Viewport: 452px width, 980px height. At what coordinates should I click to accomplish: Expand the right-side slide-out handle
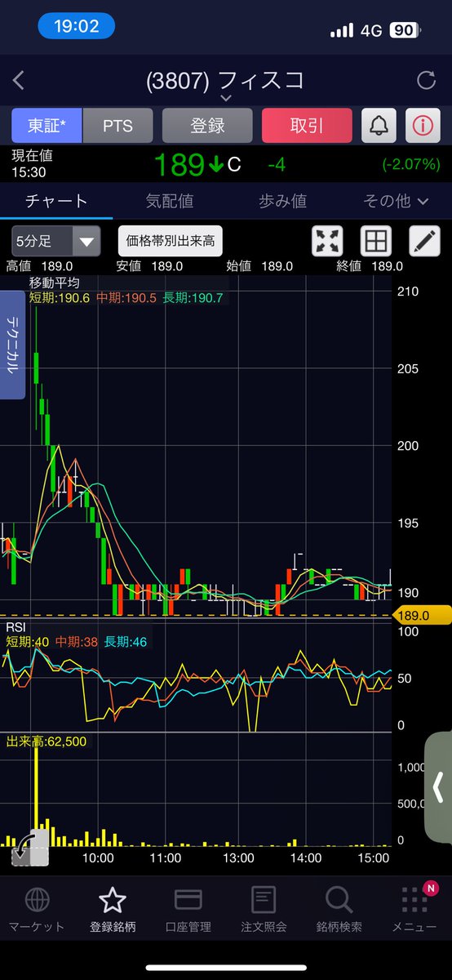(x=439, y=787)
